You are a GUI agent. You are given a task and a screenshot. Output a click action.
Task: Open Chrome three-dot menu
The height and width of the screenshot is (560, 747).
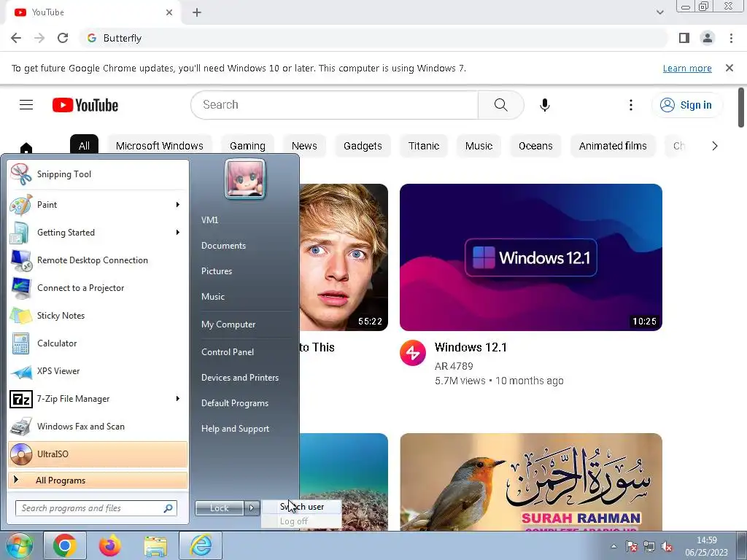tap(731, 38)
